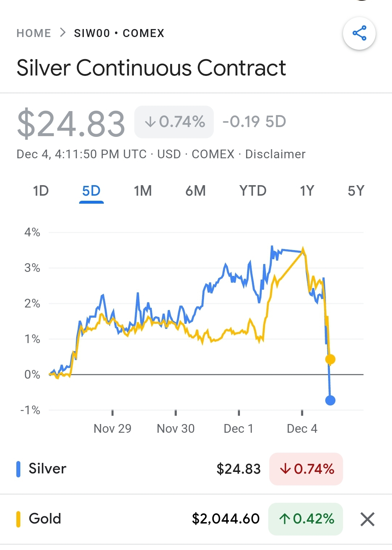
Task: Click the Gold up 0.42% green badge
Action: coord(306,519)
